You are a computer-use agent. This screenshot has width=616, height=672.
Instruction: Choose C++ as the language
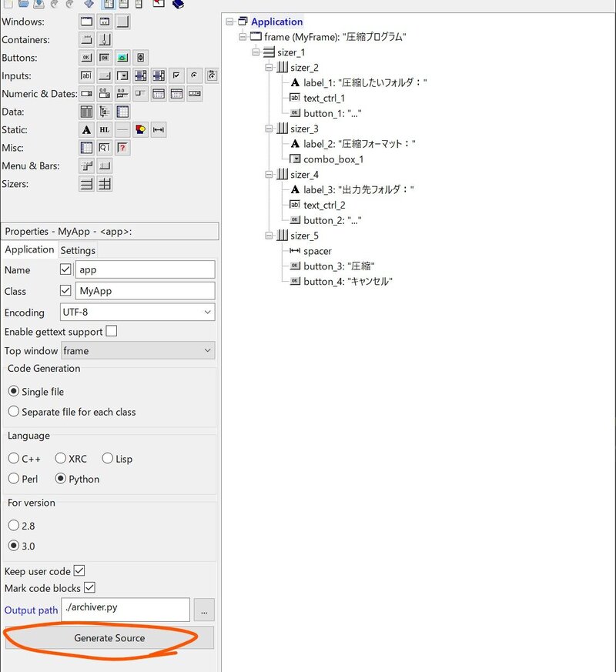point(14,459)
